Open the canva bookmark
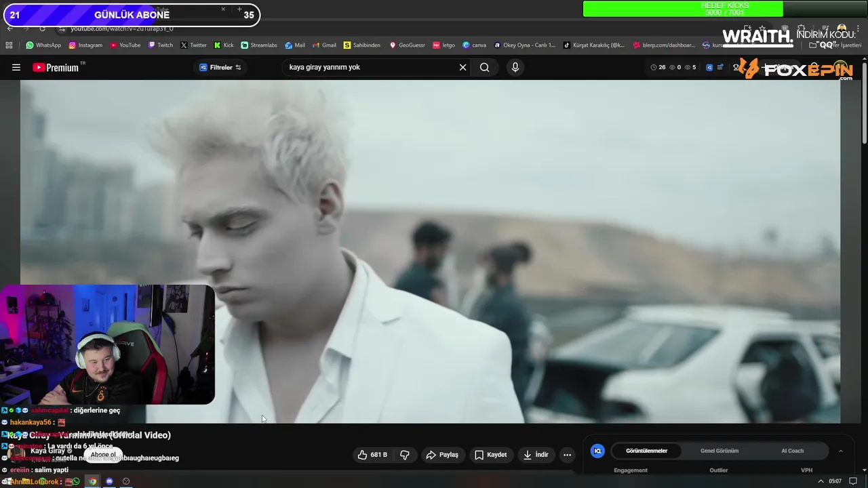Image resolution: width=868 pixels, height=488 pixels. [x=474, y=45]
